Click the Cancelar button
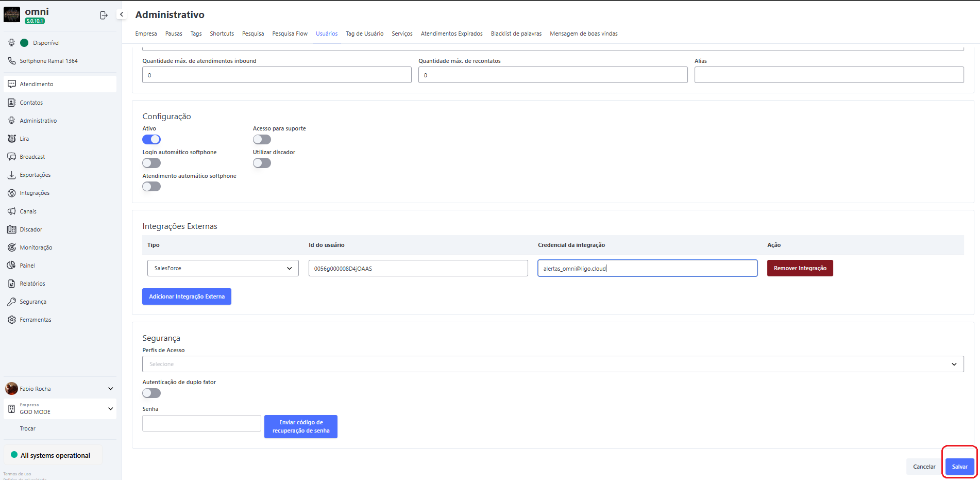 [924, 467]
